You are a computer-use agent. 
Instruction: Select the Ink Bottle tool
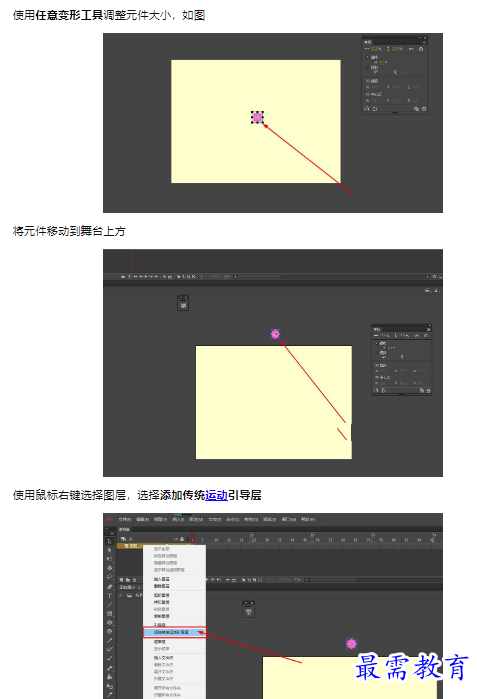coord(110,687)
